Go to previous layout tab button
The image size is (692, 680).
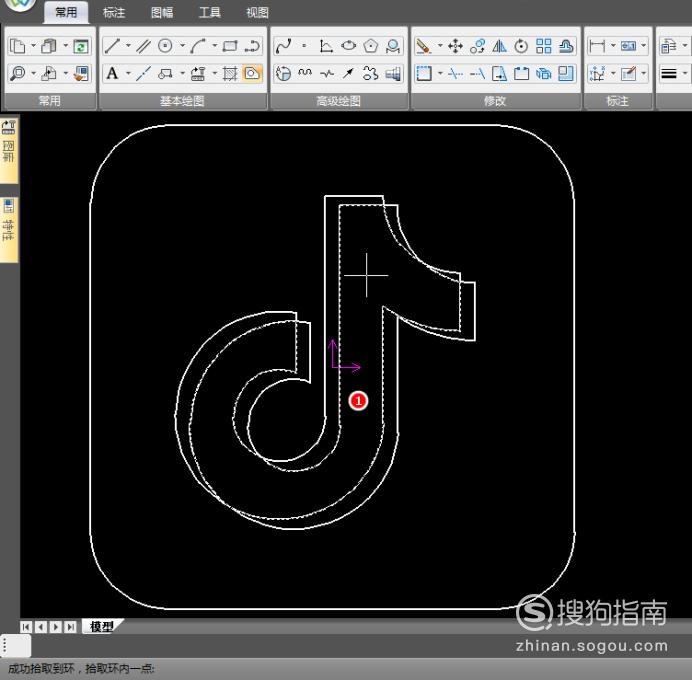tap(41, 627)
